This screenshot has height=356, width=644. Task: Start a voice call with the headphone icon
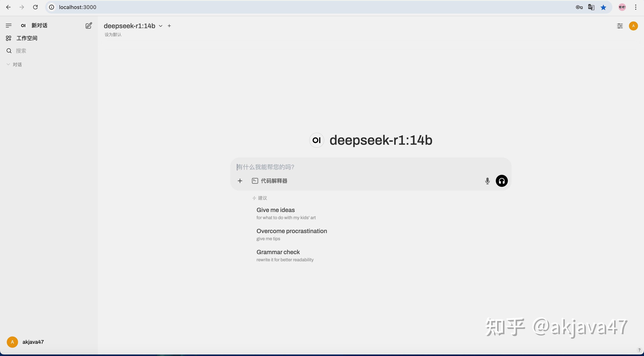click(x=502, y=181)
